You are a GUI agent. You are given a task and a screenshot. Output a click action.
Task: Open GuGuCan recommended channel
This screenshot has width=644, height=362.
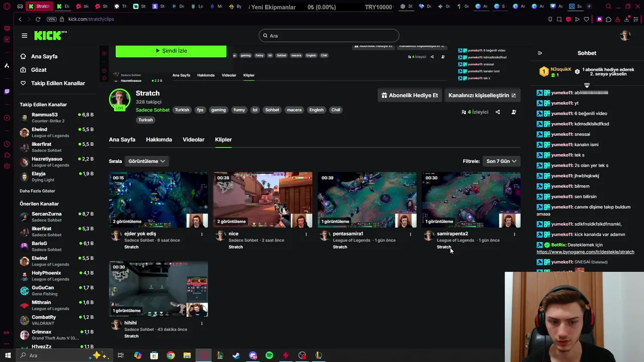[x=57, y=291]
